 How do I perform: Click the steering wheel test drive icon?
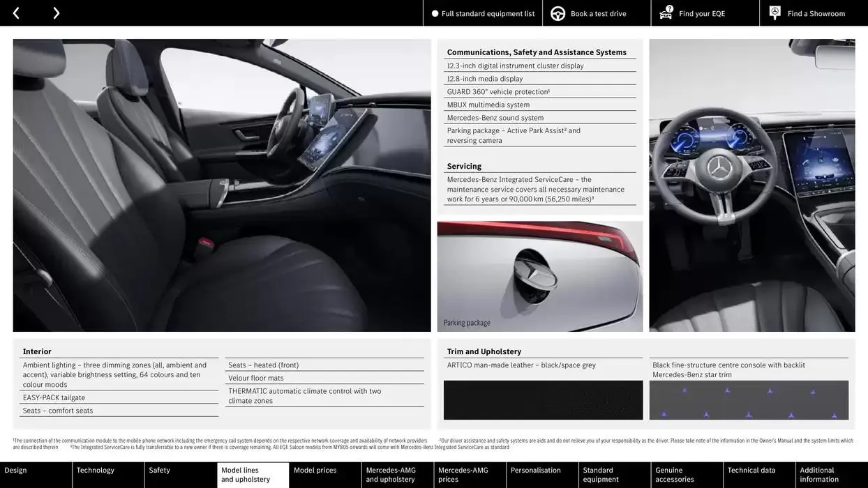pyautogui.click(x=558, y=13)
